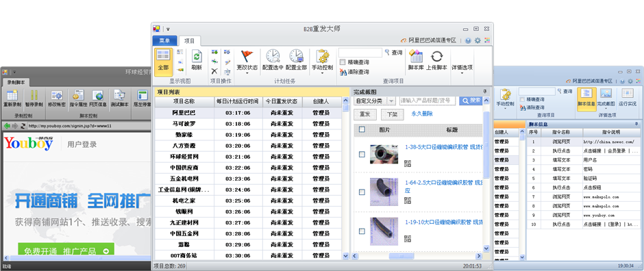Switch to the 菜单 tab
The image size is (644, 271).
coord(164,40)
